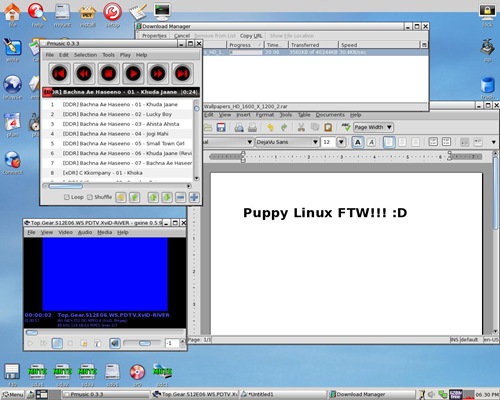Fast-forward the Pmusic track

158,73
